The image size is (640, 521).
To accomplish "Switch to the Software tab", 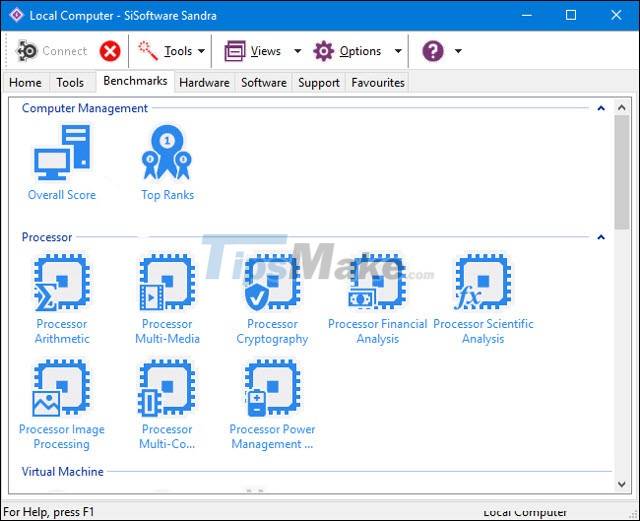I will coord(264,82).
